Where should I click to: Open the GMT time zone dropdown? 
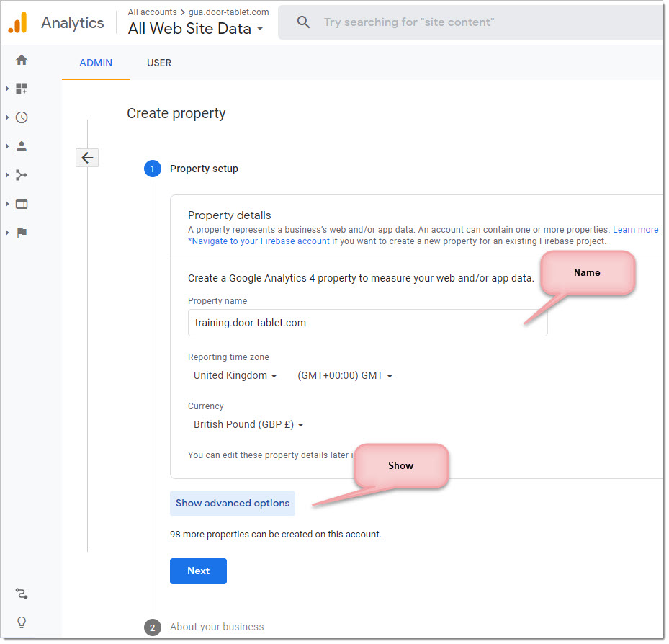(x=346, y=377)
